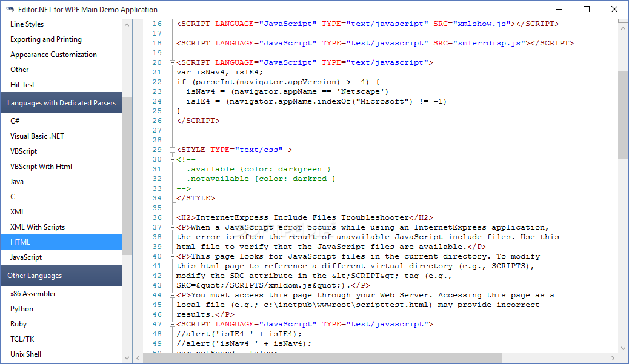Click editor vertical scroll down arrow
Screen dimensions: 629x364
tap(623, 348)
